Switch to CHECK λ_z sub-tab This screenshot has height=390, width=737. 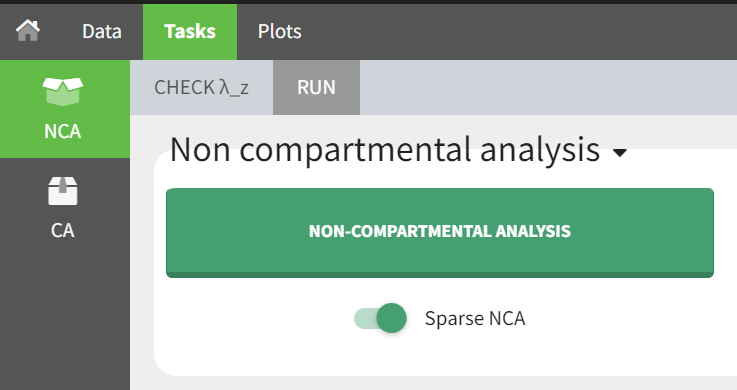point(202,87)
